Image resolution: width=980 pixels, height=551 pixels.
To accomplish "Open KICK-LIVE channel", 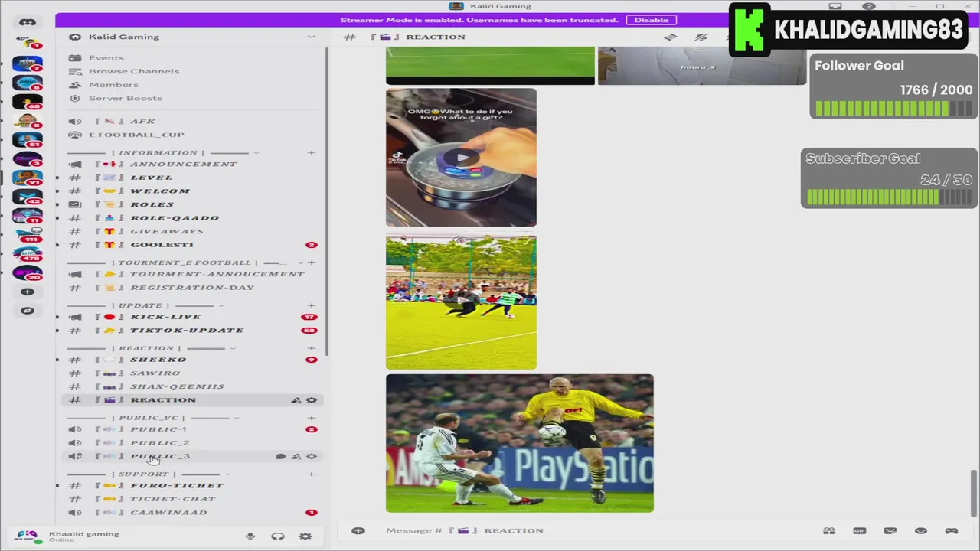I will (x=191, y=317).
